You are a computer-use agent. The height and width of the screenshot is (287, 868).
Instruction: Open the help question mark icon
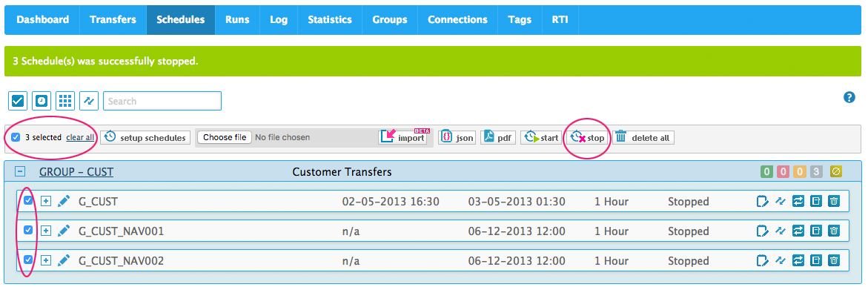point(849,97)
